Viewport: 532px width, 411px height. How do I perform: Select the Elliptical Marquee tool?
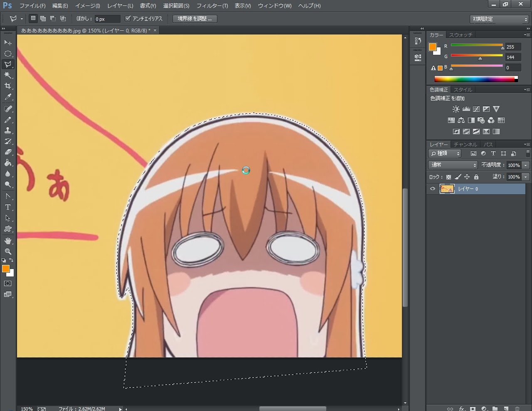click(8, 54)
